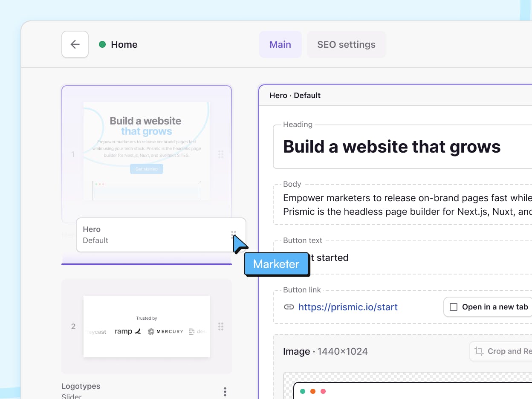Click the Button text field
The width and height of the screenshot is (532, 399).
[x=402, y=257]
